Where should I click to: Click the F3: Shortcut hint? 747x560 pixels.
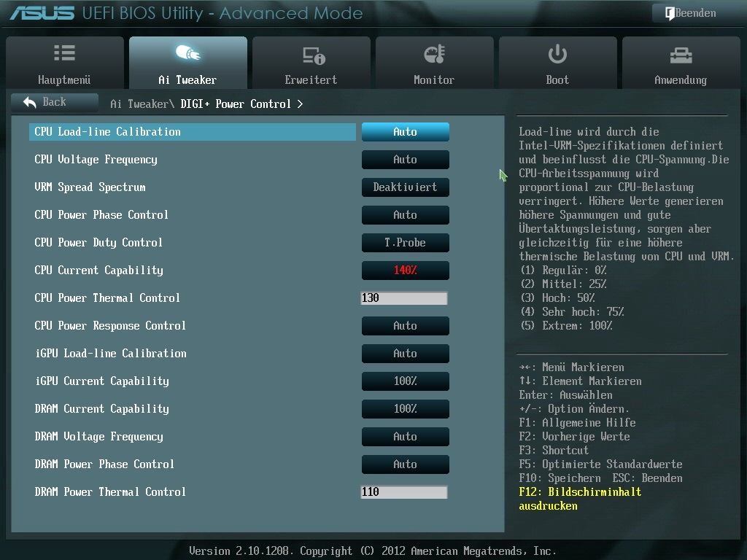(554, 450)
